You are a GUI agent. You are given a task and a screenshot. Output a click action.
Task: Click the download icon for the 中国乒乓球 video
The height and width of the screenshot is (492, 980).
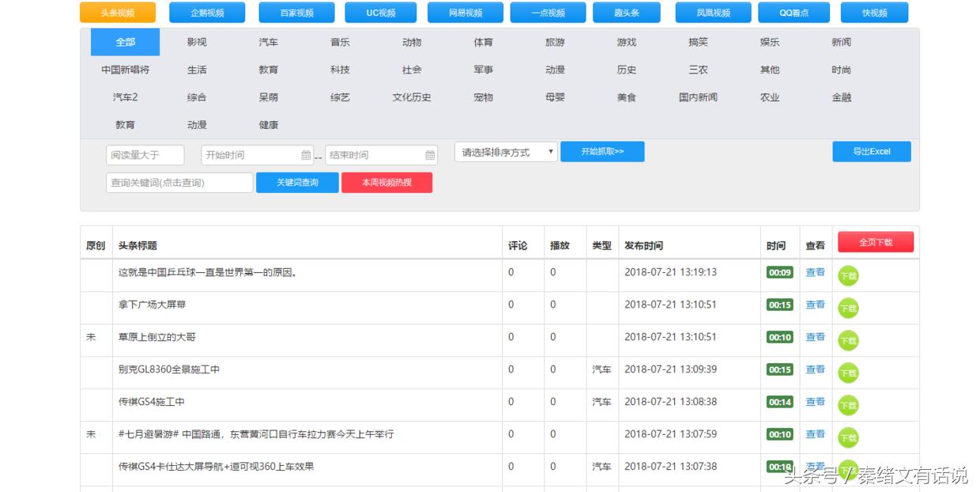(848, 275)
